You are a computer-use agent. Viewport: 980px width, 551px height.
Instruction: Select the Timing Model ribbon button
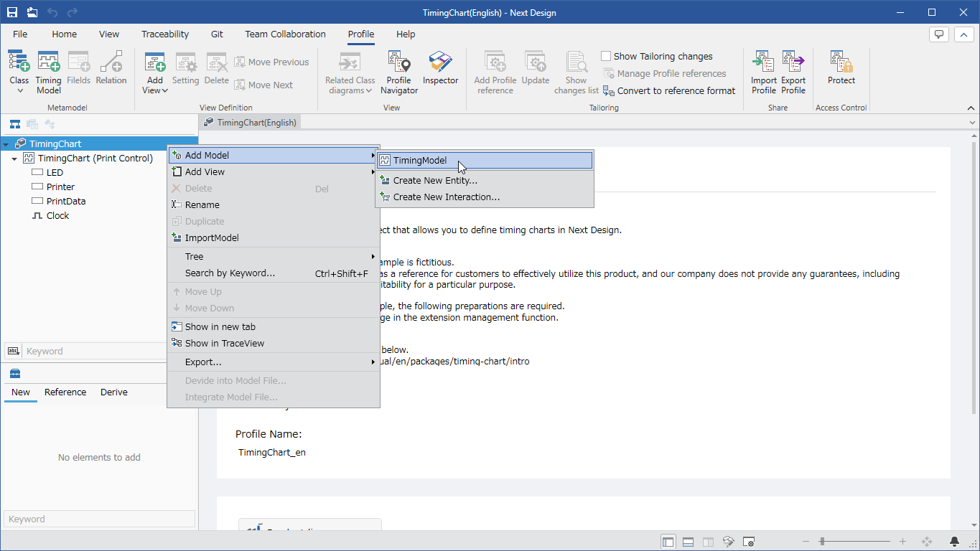pos(49,72)
